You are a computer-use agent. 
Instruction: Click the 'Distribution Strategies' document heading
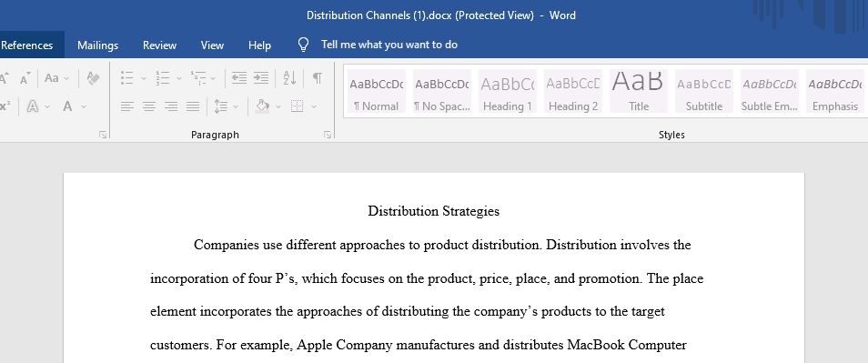[433, 211]
